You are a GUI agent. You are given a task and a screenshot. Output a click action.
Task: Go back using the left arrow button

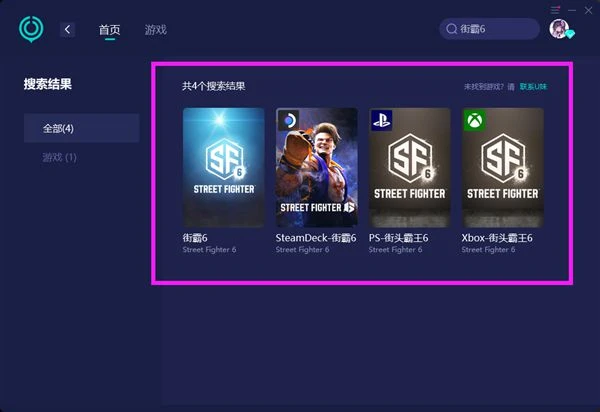tap(67, 29)
